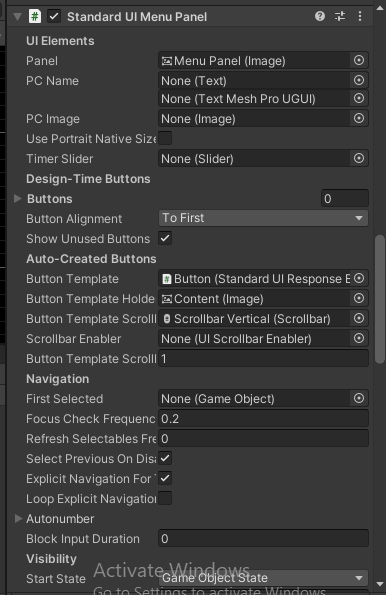Open object picker for Scrollbar Enabler field
The height and width of the screenshot is (595, 386).
[x=359, y=338]
